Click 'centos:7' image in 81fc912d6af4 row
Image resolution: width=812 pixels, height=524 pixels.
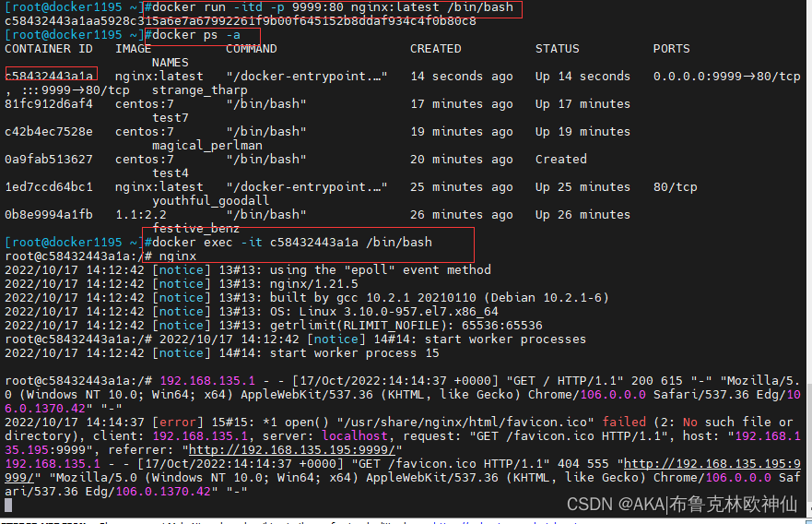[145, 104]
